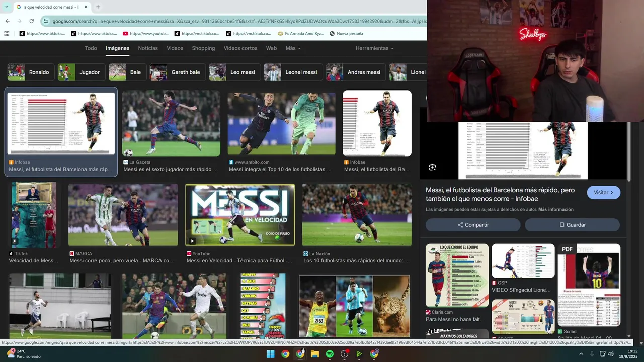
Task: Open the Scribd PDF related image
Action: [589, 285]
